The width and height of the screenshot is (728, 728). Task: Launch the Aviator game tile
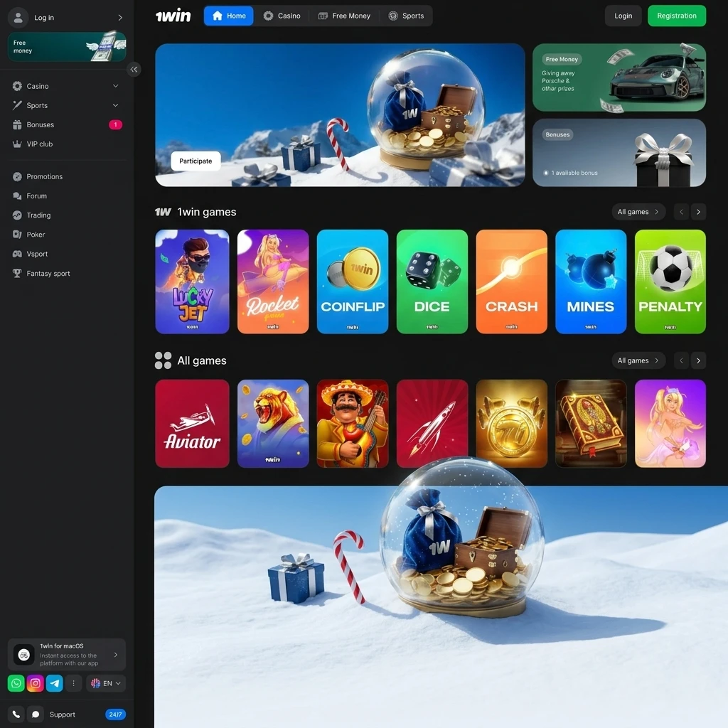point(192,424)
